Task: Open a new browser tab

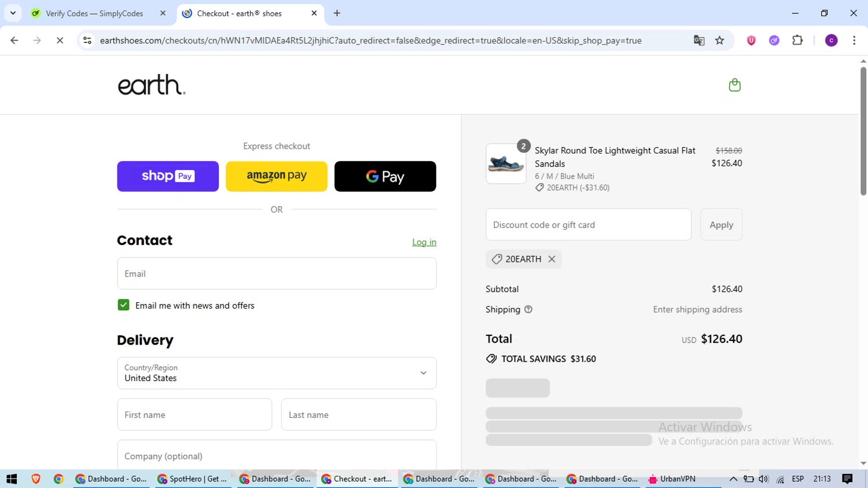Action: click(337, 13)
